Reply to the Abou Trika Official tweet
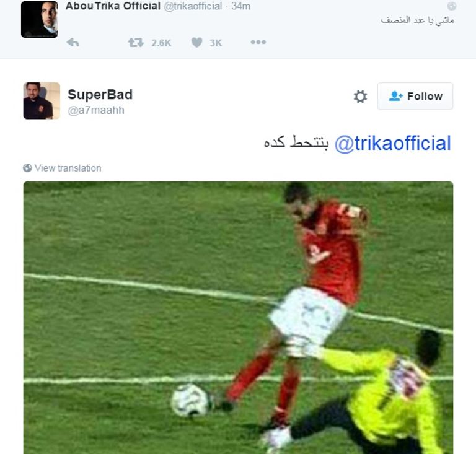Viewport: 476px width, 454px height. (73, 43)
